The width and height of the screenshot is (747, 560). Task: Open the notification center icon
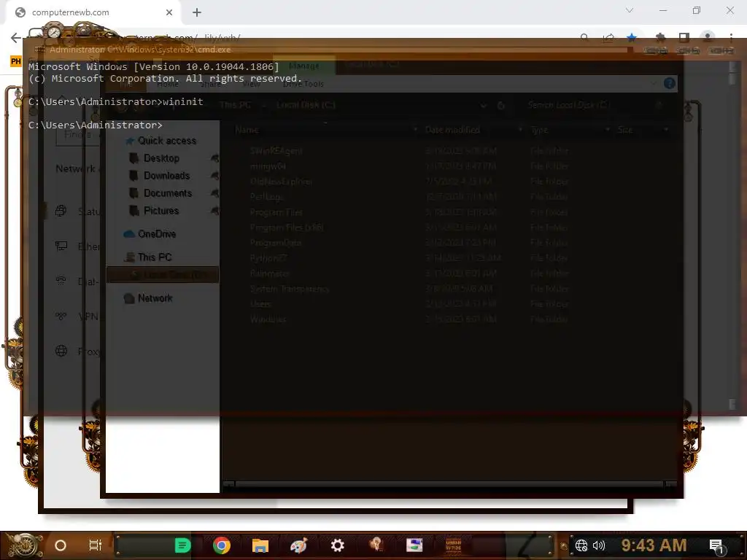coord(716,545)
